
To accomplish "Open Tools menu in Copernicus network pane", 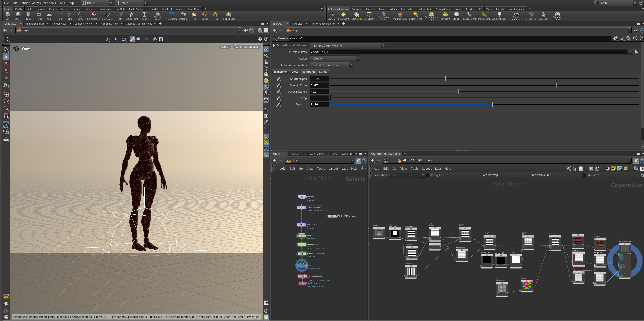I will pos(414,169).
